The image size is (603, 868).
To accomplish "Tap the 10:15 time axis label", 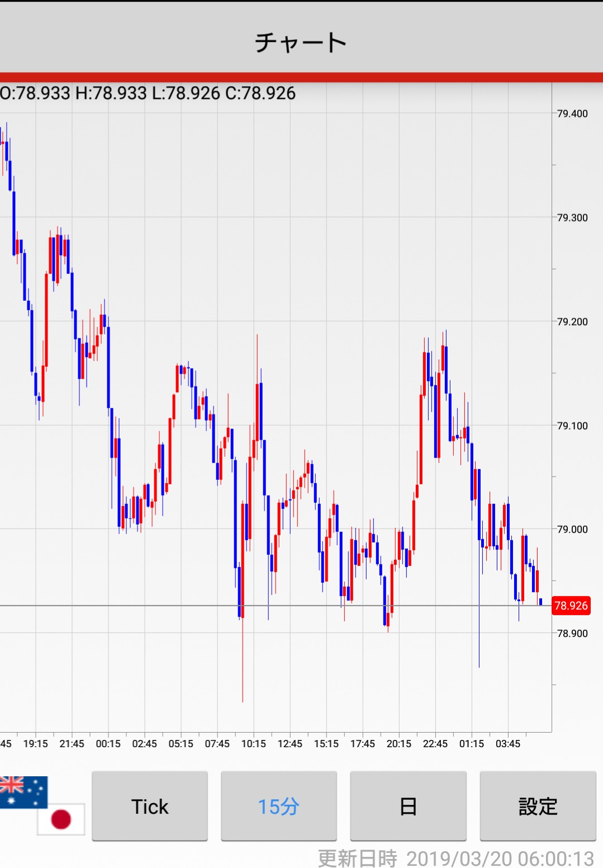I will (x=254, y=744).
